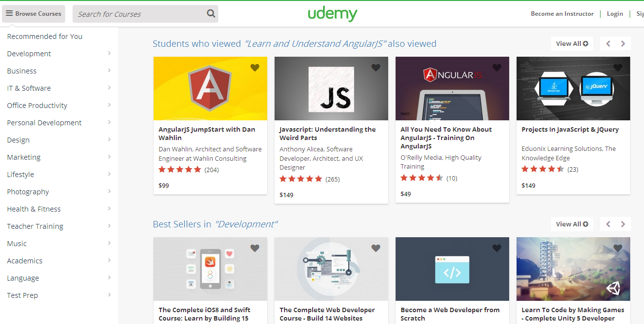Click the star rating showing (10) reviews

(422, 178)
